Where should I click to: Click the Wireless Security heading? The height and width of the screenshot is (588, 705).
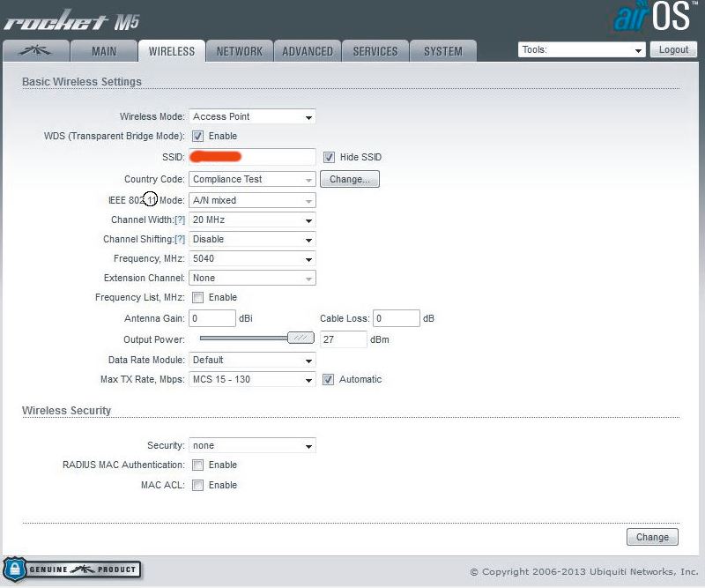[67, 410]
